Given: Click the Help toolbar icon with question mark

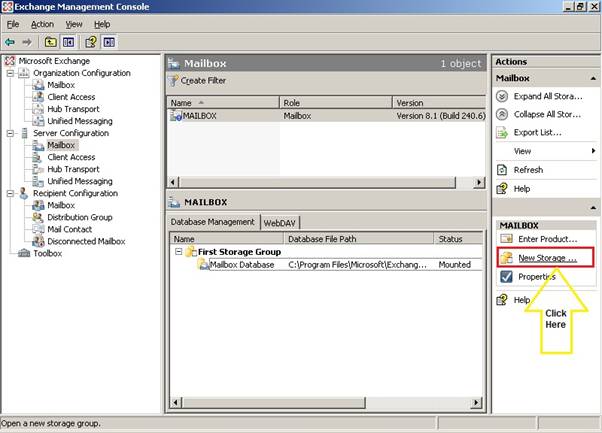Looking at the screenshot, I should [91, 41].
